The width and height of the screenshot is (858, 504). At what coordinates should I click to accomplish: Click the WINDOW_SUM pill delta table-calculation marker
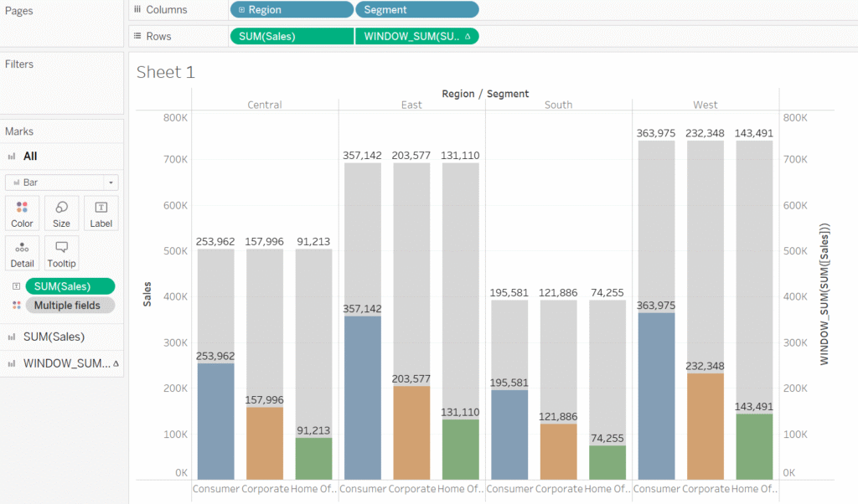468,36
